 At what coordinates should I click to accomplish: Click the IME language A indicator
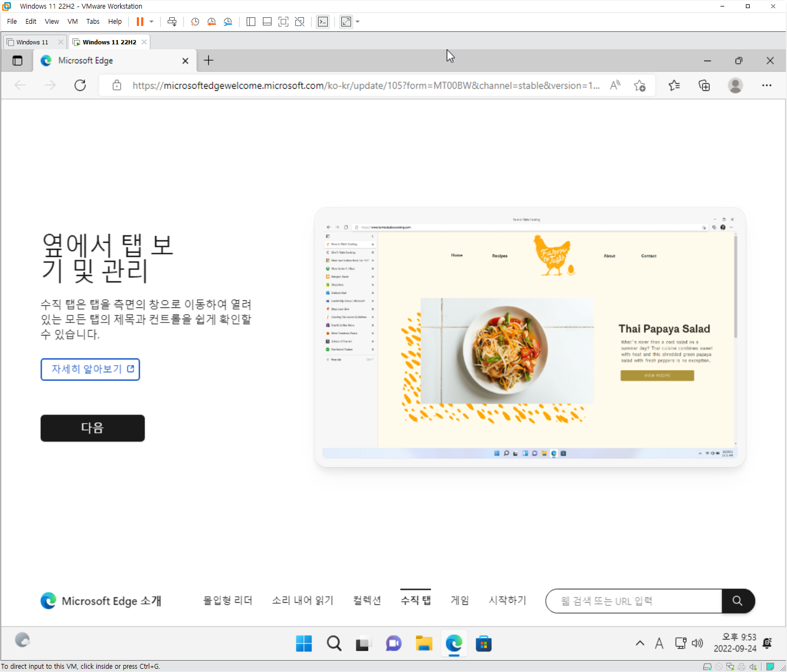coord(659,643)
